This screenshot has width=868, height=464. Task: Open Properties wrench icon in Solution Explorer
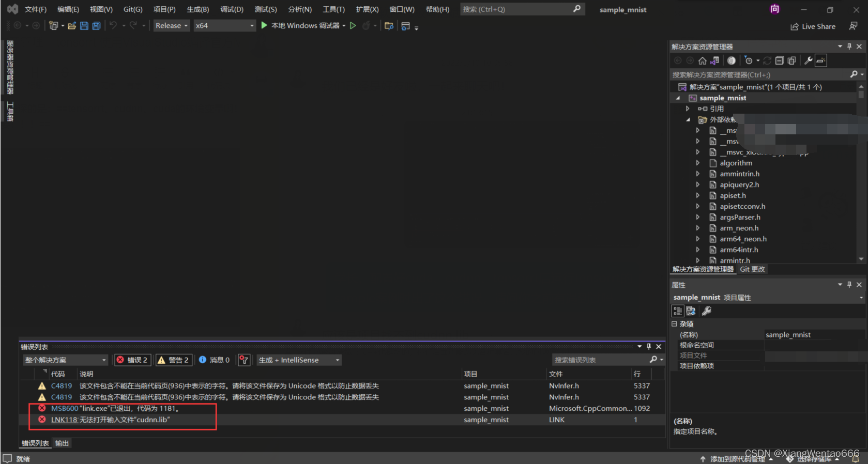point(809,60)
